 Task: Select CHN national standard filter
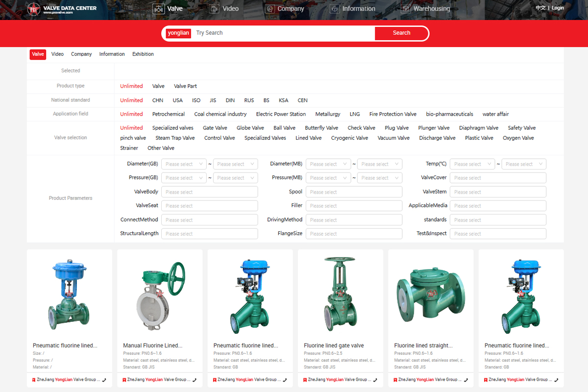(x=158, y=100)
